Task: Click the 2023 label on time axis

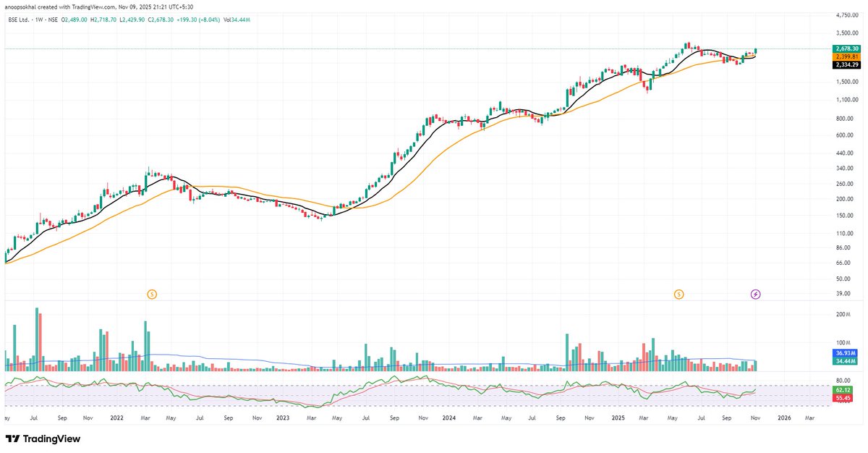Action: click(x=283, y=418)
